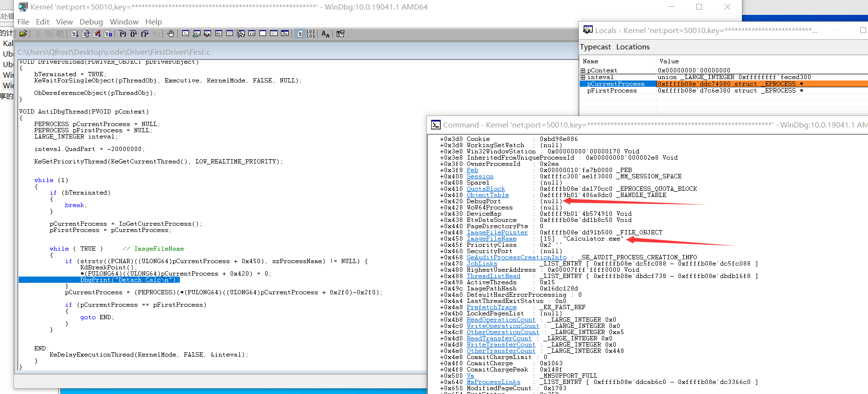This screenshot has width=868, height=394.
Task: Expand the pContext variable in Locals
Action: (x=583, y=70)
